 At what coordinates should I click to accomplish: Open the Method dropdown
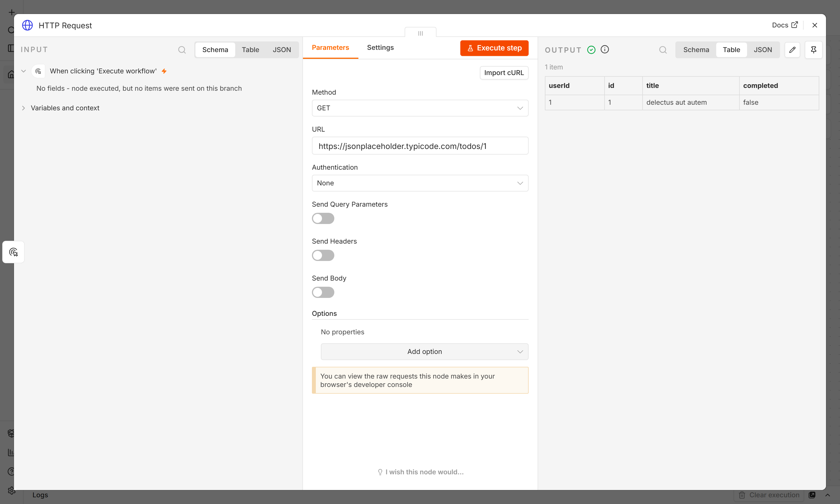tap(420, 108)
